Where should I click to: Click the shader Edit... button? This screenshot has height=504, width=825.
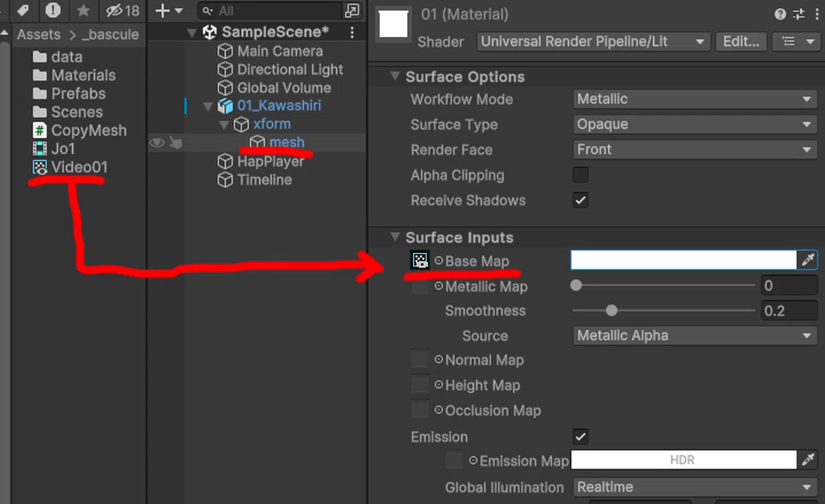point(741,41)
